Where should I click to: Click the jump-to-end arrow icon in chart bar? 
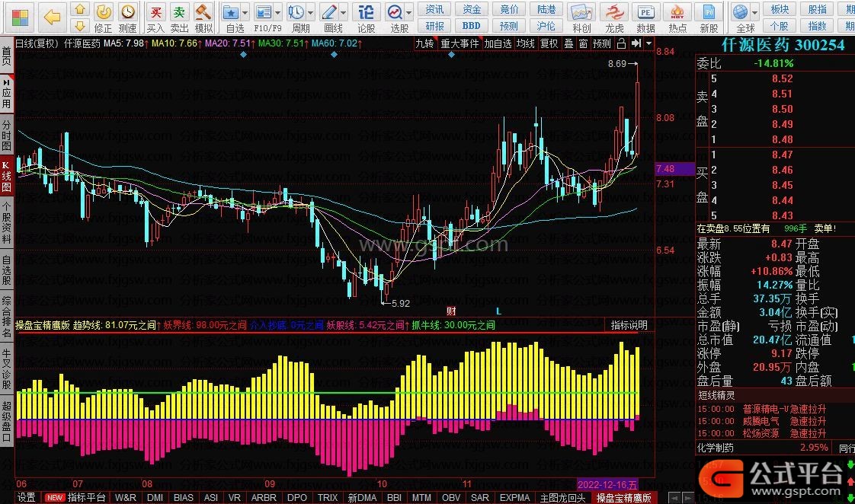click(x=636, y=43)
